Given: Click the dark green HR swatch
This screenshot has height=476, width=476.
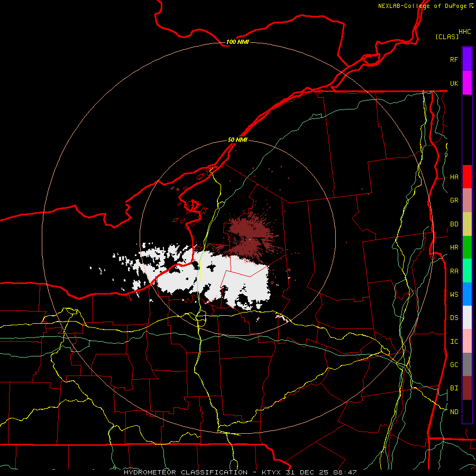Looking at the screenshot, I should (467, 248).
